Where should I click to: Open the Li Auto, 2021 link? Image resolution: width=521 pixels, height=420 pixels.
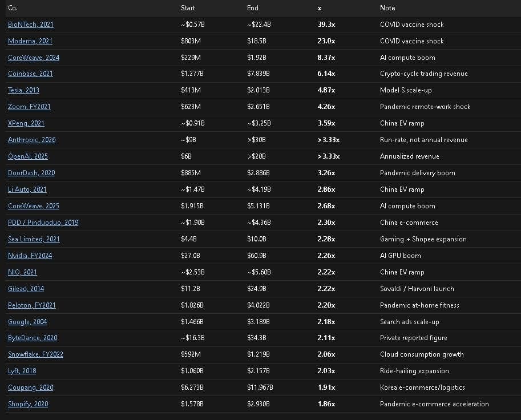(27, 189)
